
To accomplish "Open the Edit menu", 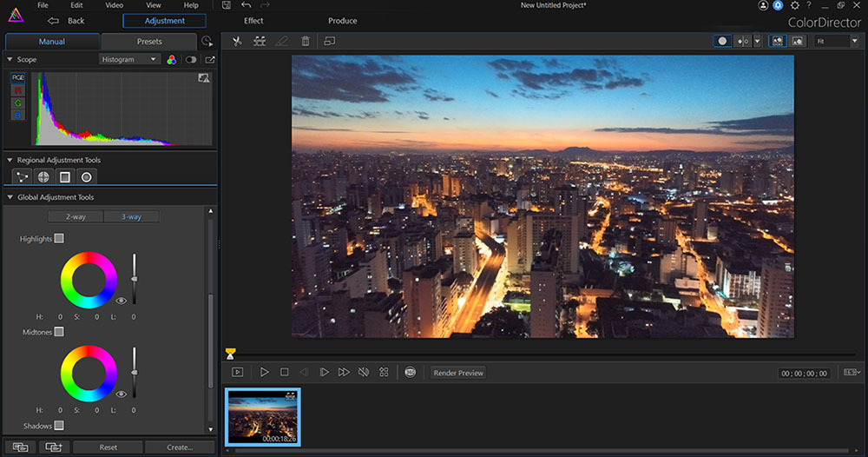I will pos(76,5).
